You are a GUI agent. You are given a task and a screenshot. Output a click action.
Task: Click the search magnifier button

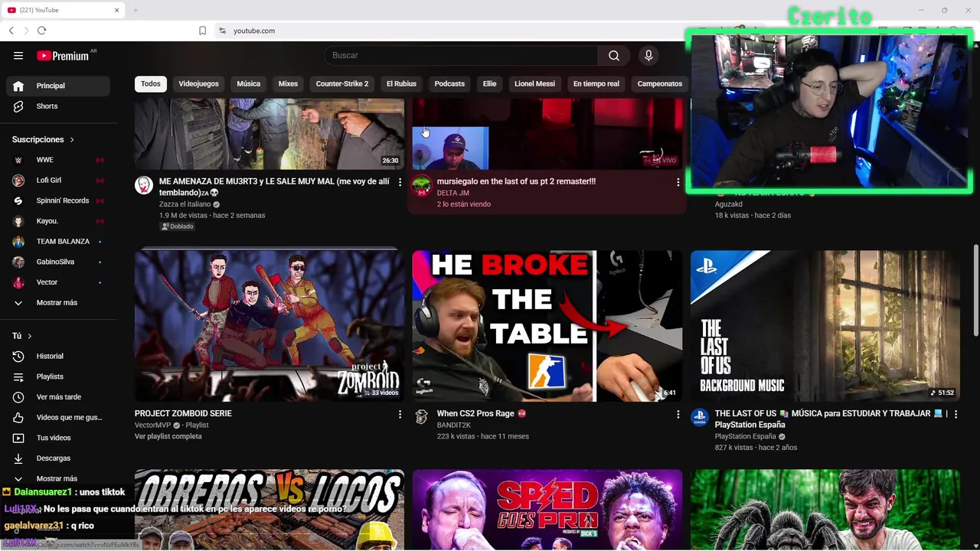click(614, 55)
